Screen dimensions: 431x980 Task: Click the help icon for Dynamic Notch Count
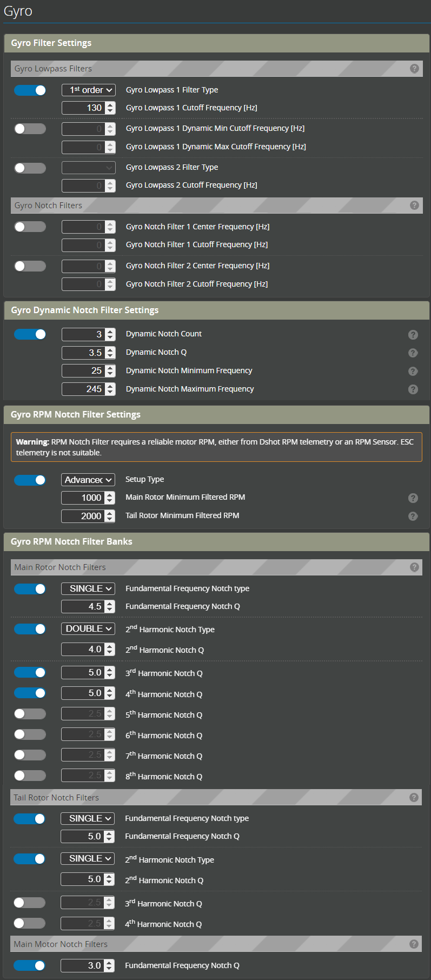(413, 335)
